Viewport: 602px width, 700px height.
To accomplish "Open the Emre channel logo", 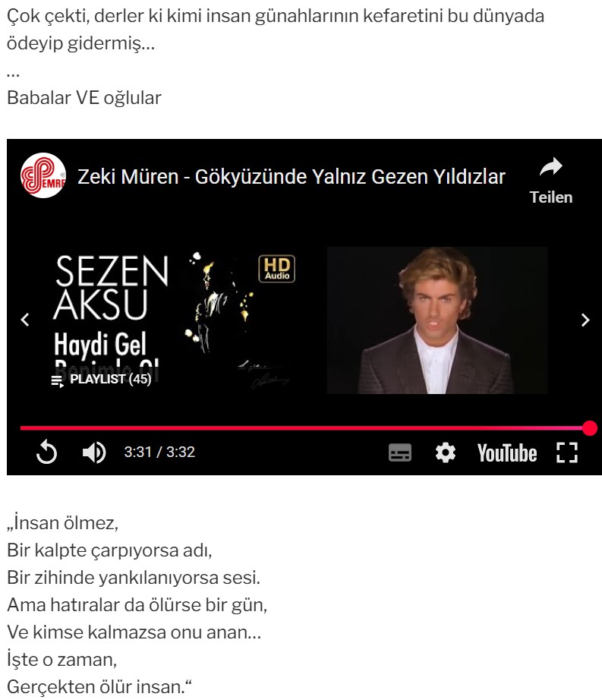I will (43, 175).
